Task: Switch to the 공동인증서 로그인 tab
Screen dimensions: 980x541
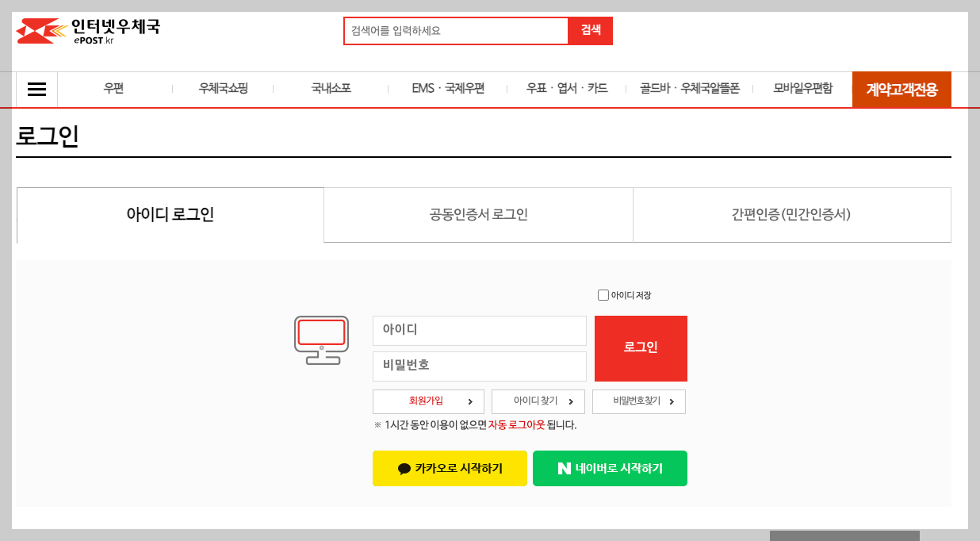Action: (x=477, y=214)
